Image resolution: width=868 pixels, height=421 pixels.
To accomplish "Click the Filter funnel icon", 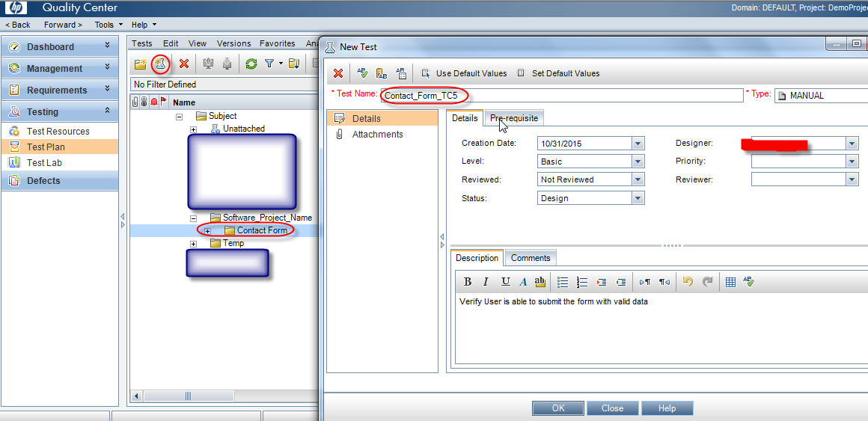I will [x=269, y=64].
